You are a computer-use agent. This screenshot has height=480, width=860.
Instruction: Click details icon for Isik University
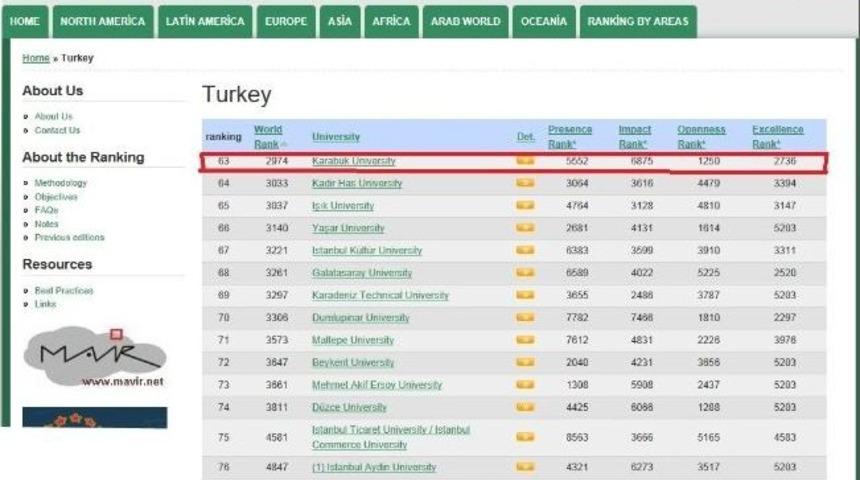(525, 205)
